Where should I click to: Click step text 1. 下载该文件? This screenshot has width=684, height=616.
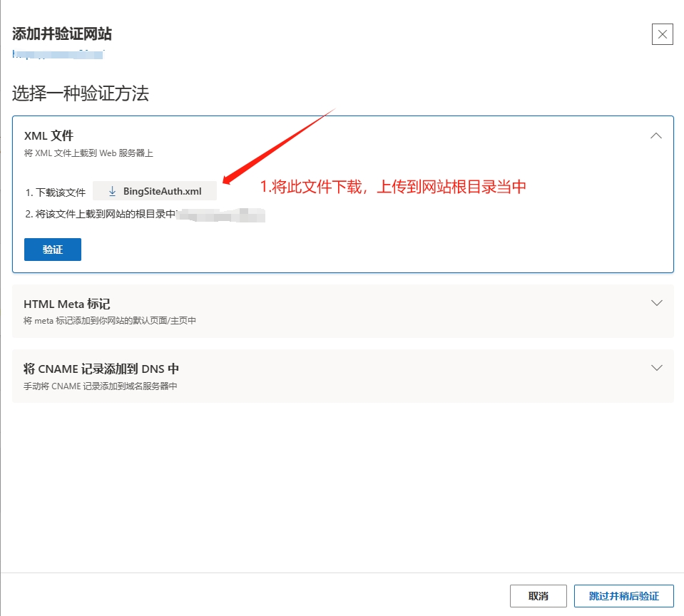pos(56,192)
